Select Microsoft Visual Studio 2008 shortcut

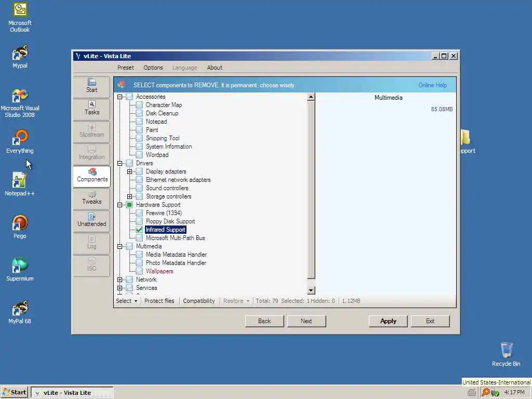20,103
